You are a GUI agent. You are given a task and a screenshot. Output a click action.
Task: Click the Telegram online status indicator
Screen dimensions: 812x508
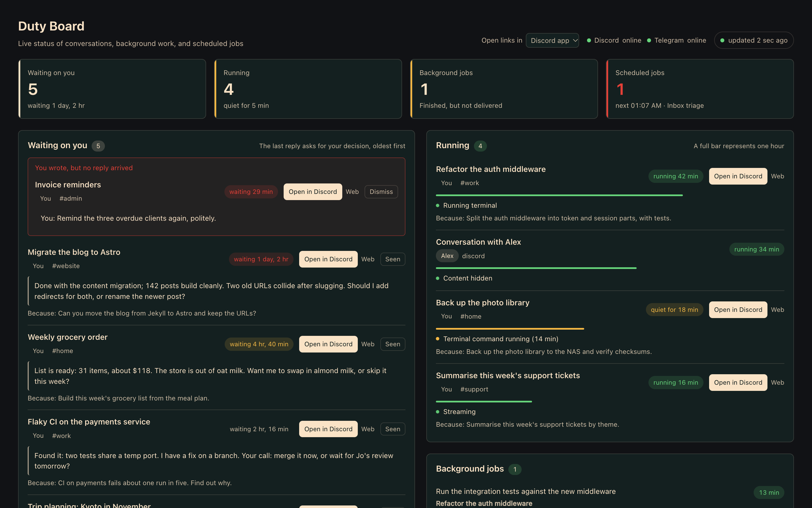click(676, 40)
